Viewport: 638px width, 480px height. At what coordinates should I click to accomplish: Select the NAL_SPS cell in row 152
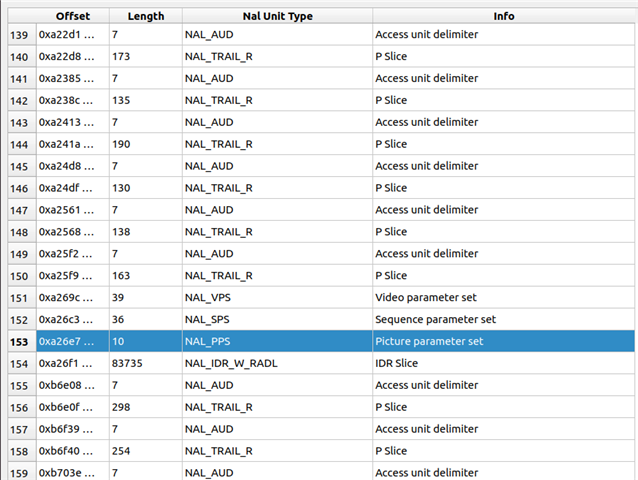(277, 319)
